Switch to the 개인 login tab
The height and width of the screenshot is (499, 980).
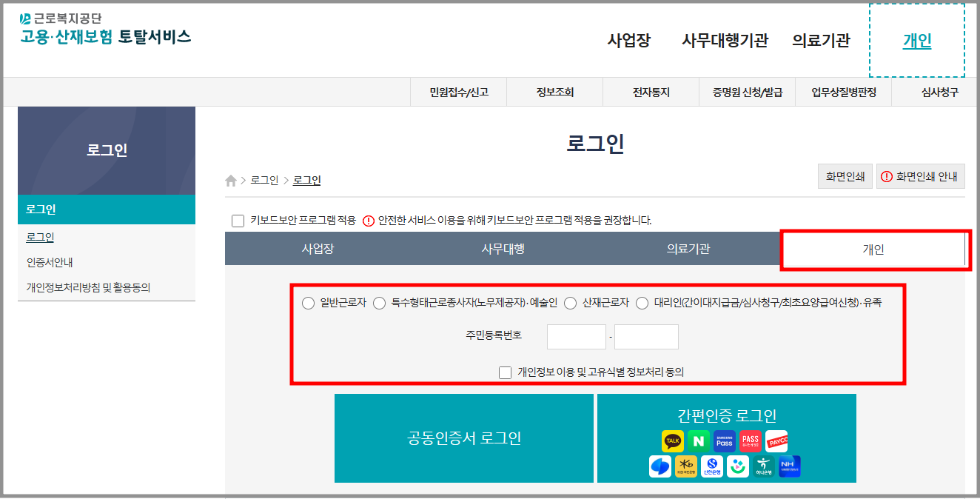(873, 249)
